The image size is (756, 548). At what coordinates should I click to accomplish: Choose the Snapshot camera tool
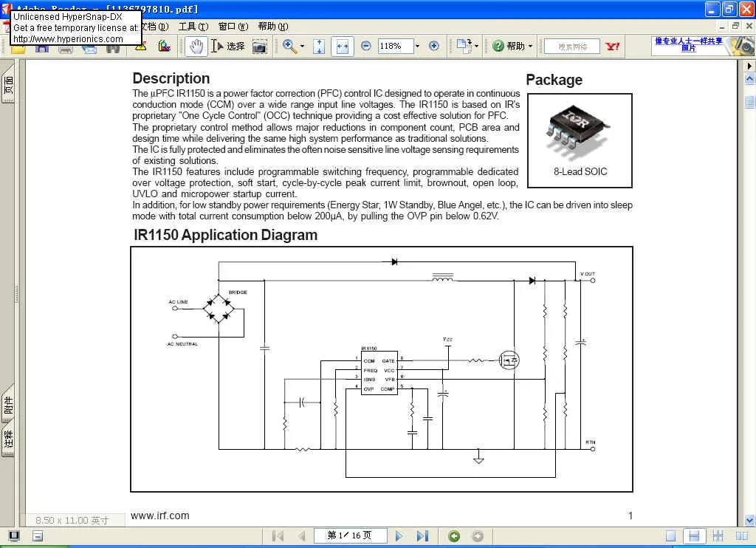point(259,47)
